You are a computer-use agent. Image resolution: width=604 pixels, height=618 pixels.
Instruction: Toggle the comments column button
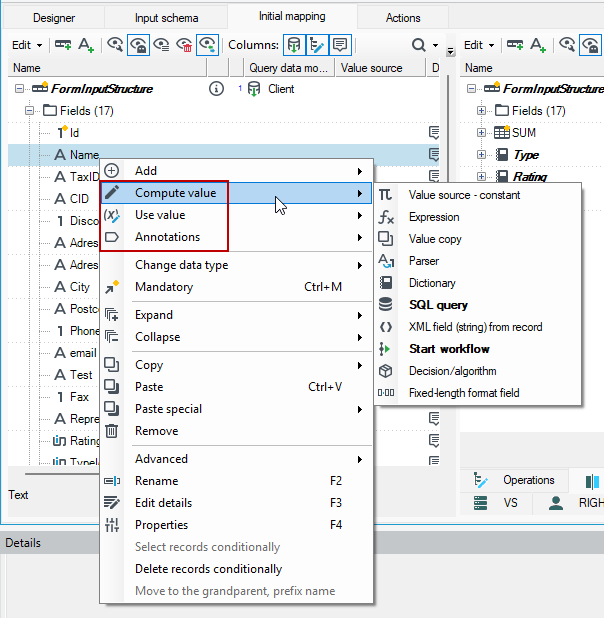pos(340,45)
